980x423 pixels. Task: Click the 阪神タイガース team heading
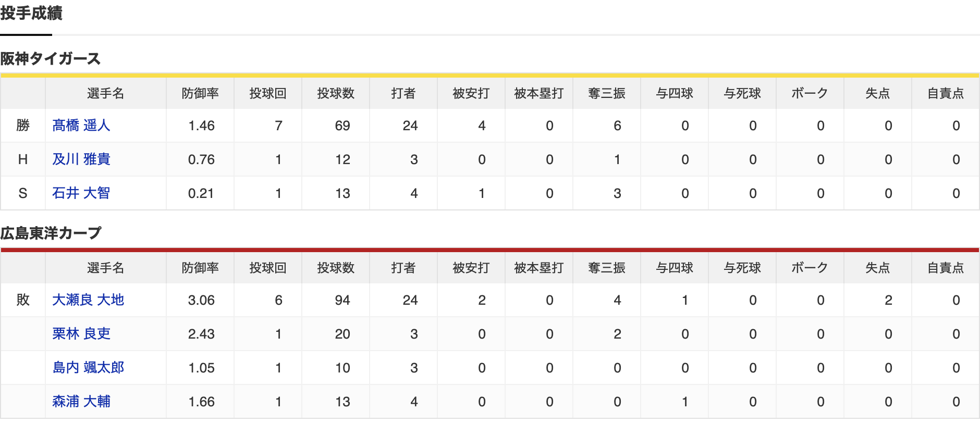pos(50,59)
